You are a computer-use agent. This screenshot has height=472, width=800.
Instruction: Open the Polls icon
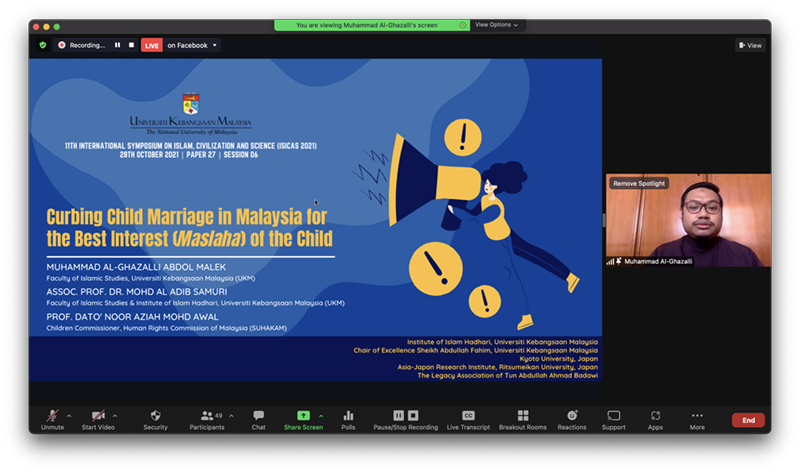pyautogui.click(x=348, y=417)
